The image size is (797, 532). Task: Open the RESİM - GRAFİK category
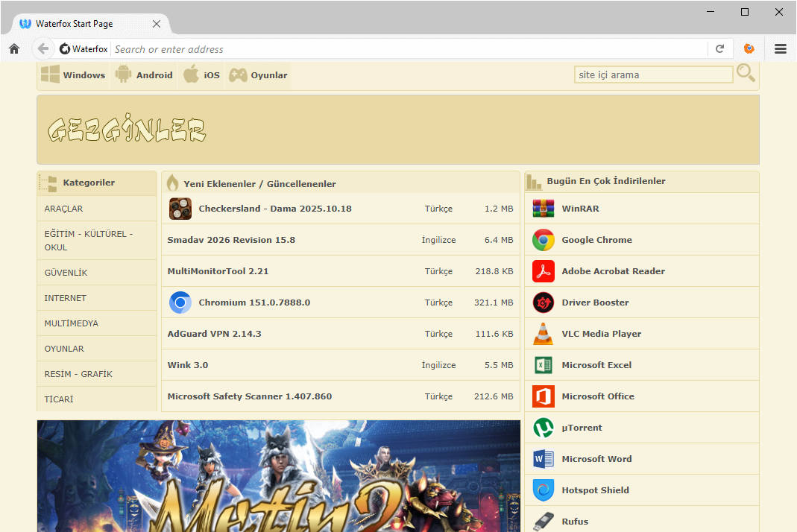97,374
